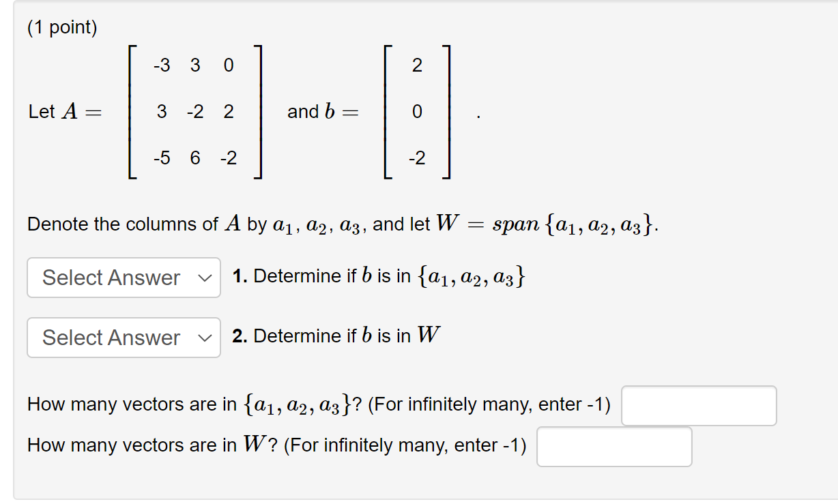
Task: Click the vector b display
Action: point(416,112)
